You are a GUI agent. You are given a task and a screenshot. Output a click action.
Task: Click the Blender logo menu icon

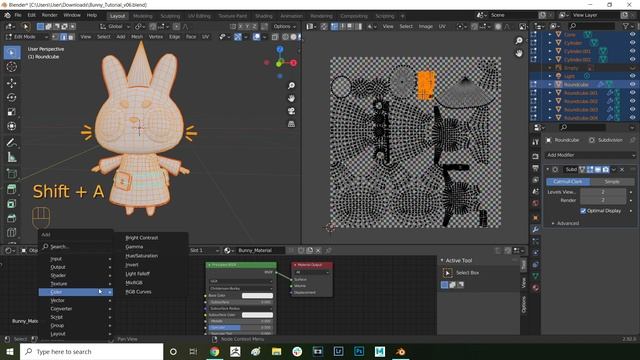click(x=7, y=15)
